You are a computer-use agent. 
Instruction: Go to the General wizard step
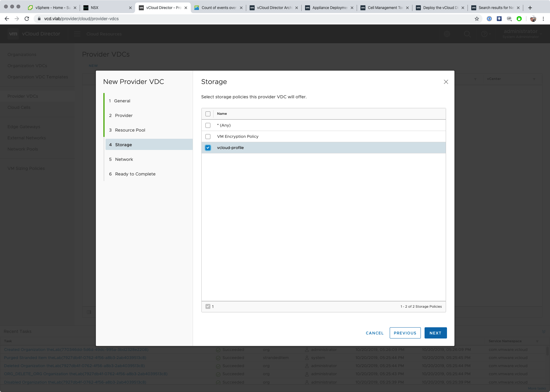coord(122,101)
